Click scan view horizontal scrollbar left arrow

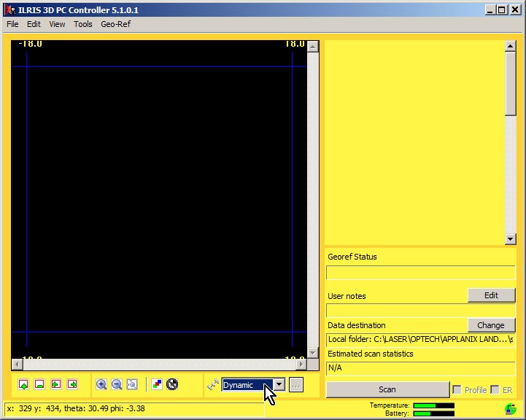click(x=17, y=364)
